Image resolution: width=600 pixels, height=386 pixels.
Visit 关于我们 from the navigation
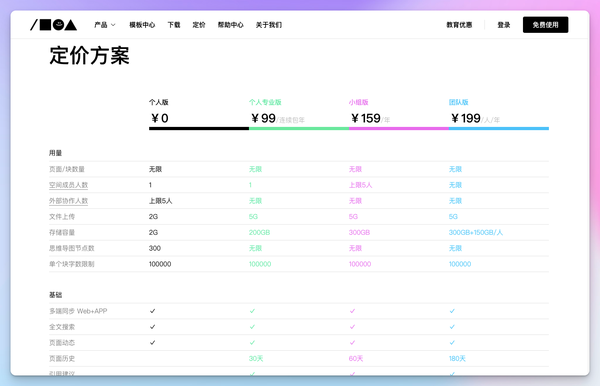(269, 25)
